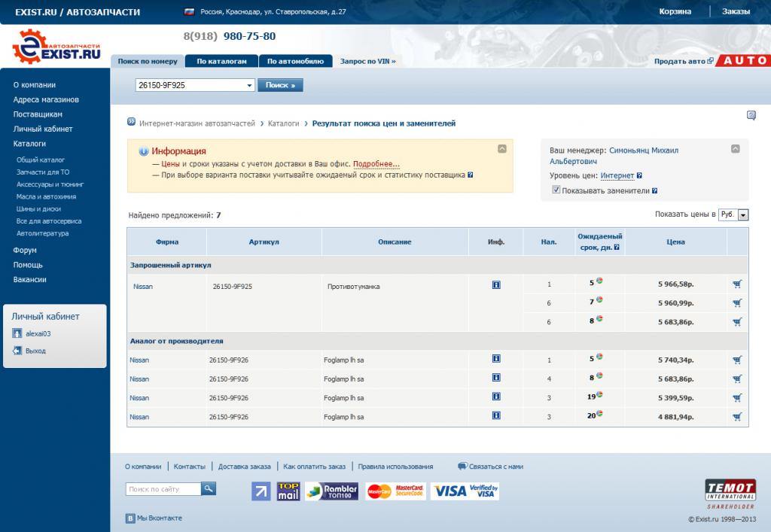The height and width of the screenshot is (532, 771).
Task: Open Продать авто link
Action: tap(680, 62)
